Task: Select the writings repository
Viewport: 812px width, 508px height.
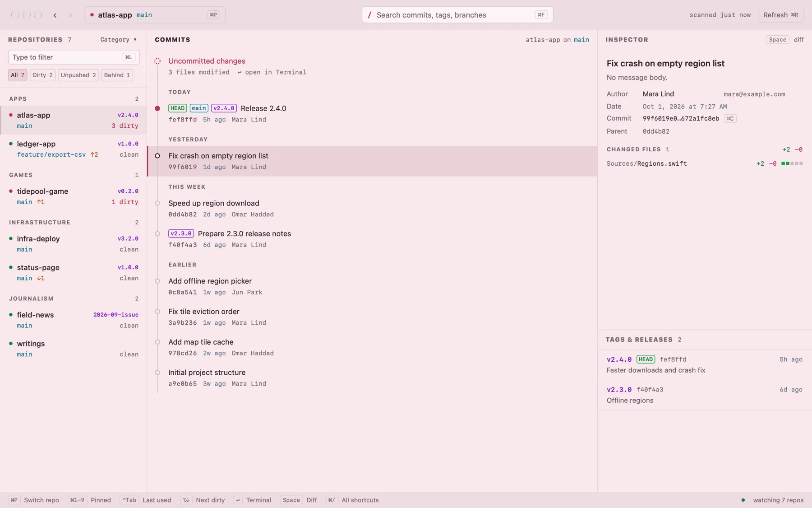Action: 74,349
